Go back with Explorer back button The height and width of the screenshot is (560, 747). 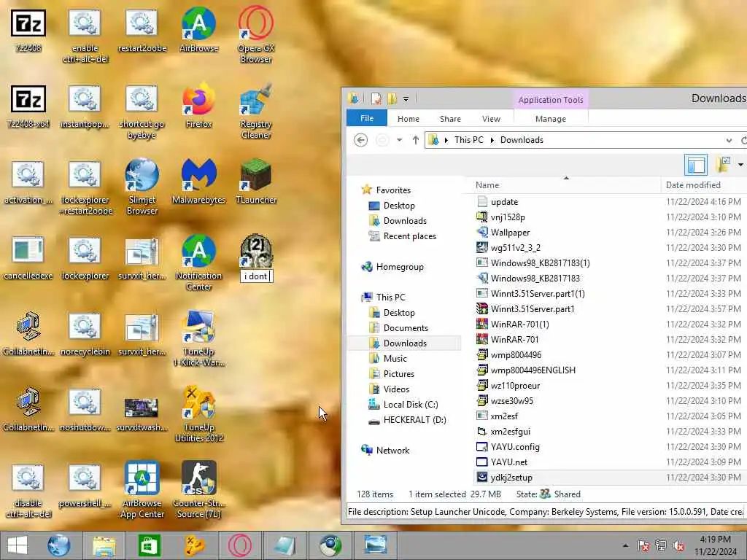click(x=360, y=140)
